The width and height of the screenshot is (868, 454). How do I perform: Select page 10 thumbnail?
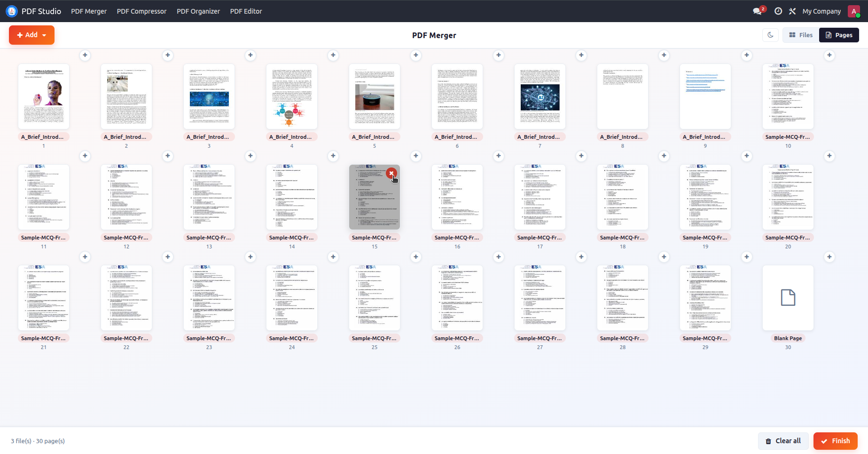click(788, 96)
